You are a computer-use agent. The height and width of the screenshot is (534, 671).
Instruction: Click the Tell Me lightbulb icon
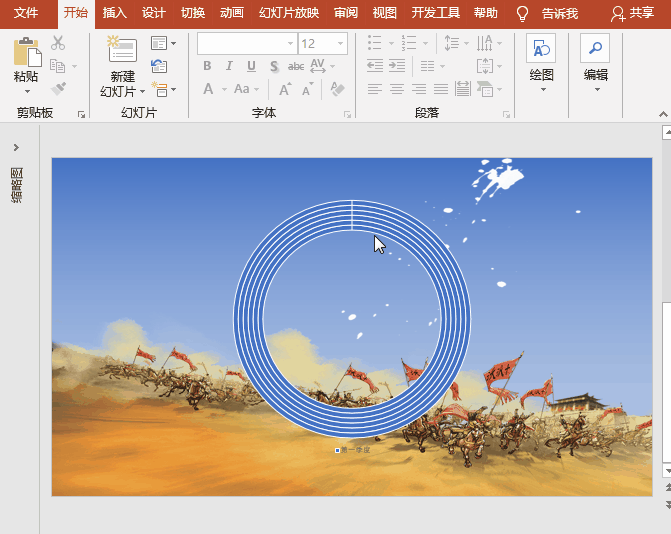pyautogui.click(x=522, y=13)
